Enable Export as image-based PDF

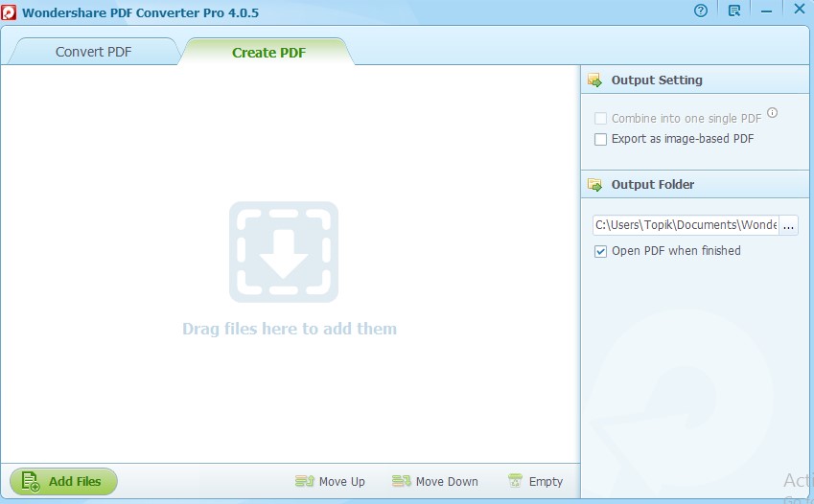coord(600,139)
